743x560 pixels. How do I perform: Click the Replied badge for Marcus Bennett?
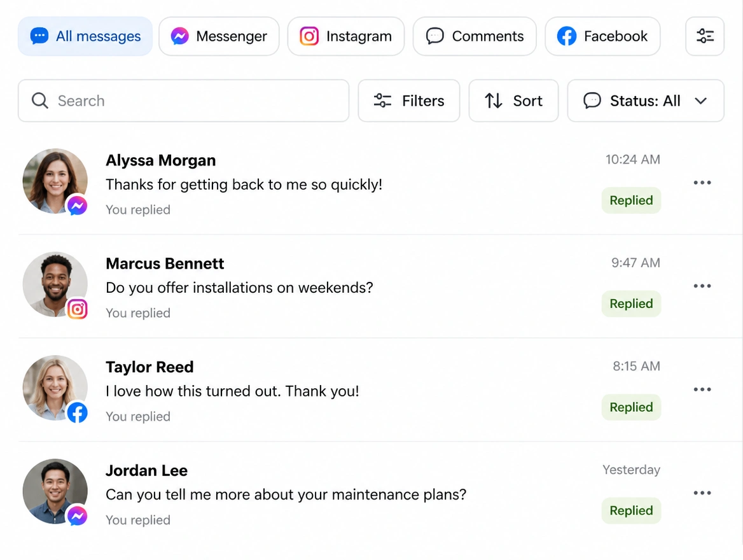coord(631,304)
